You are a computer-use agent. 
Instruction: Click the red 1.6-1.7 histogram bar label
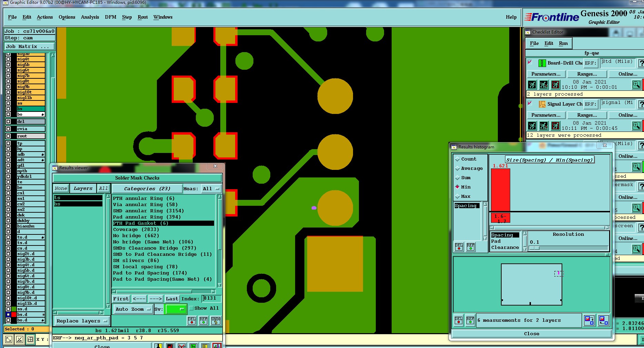(501, 218)
